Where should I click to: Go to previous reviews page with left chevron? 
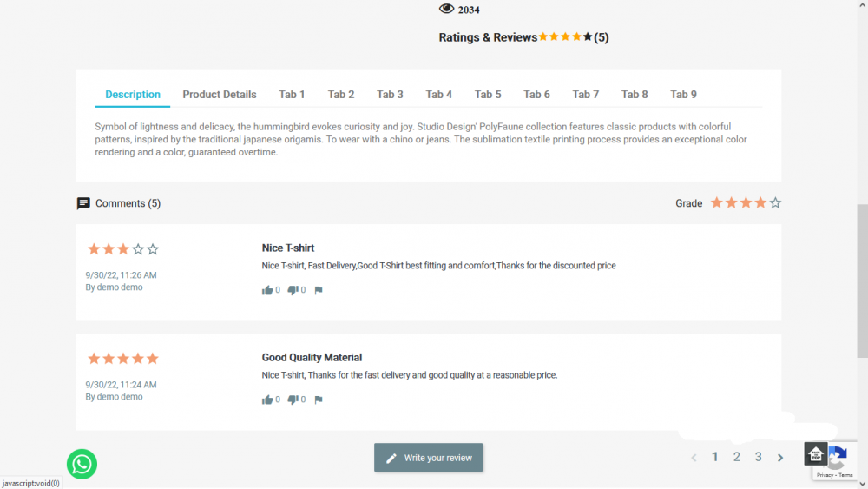click(x=694, y=458)
